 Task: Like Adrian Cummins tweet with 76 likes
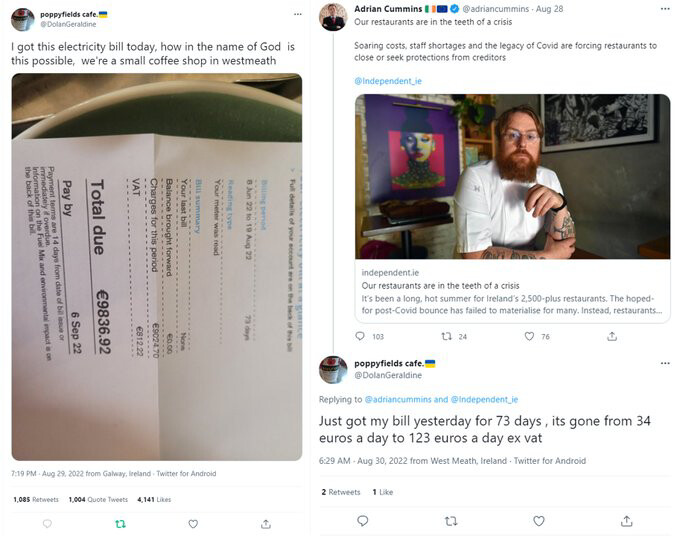point(529,336)
